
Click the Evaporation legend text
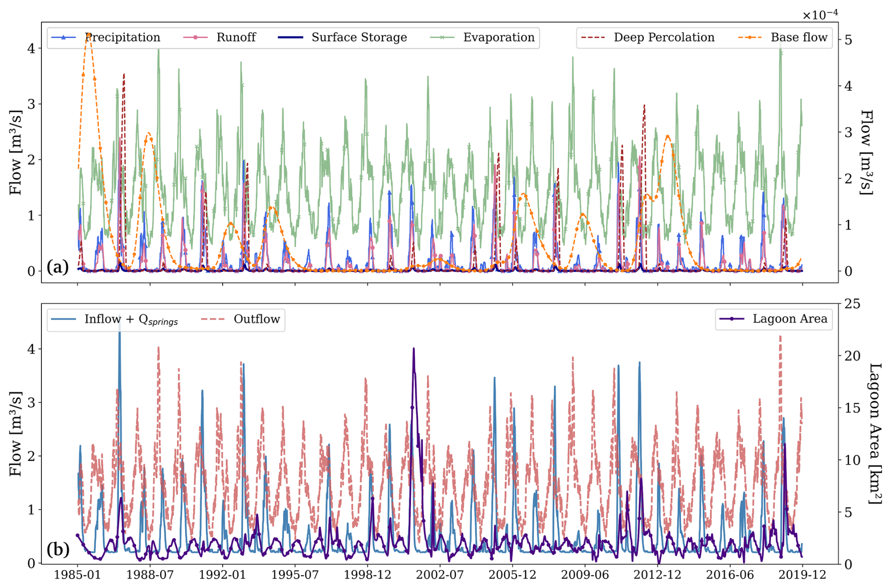click(x=499, y=38)
